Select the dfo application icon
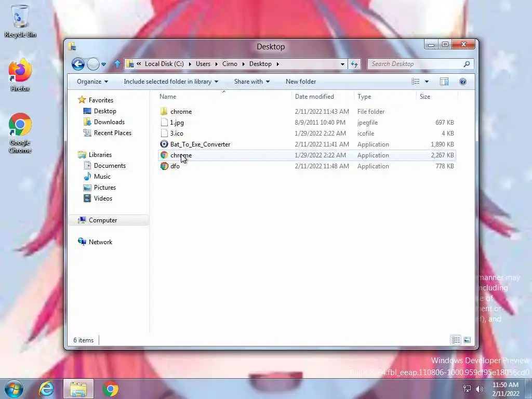532x399 pixels. (x=164, y=166)
